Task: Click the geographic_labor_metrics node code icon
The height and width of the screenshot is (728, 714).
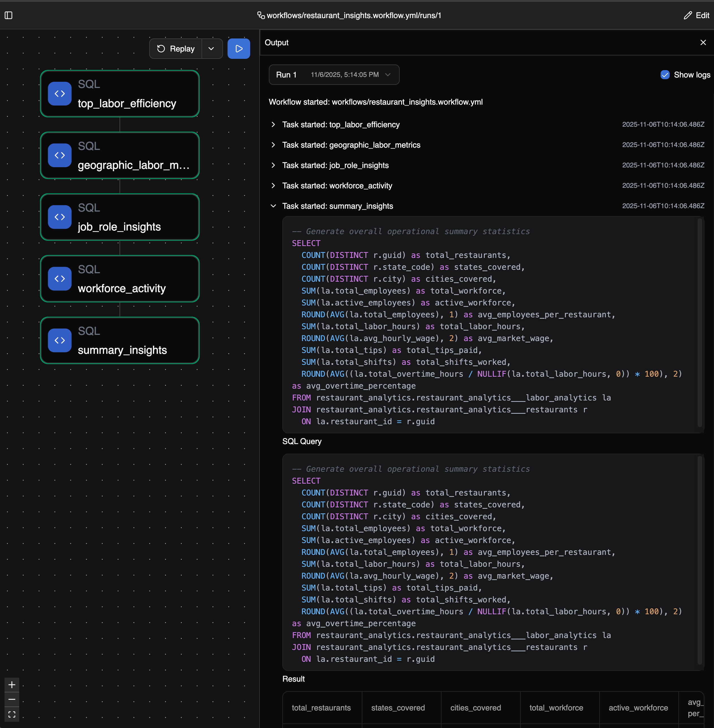Action: pos(60,155)
